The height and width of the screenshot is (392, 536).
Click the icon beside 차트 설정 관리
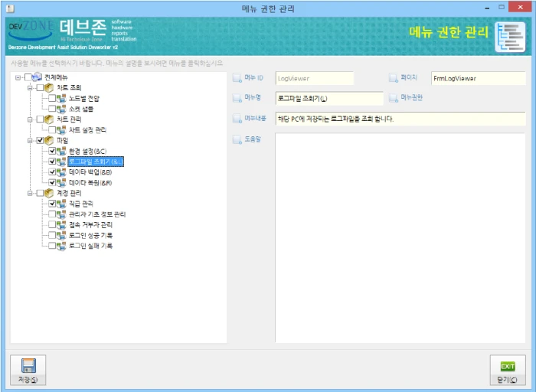coord(61,130)
